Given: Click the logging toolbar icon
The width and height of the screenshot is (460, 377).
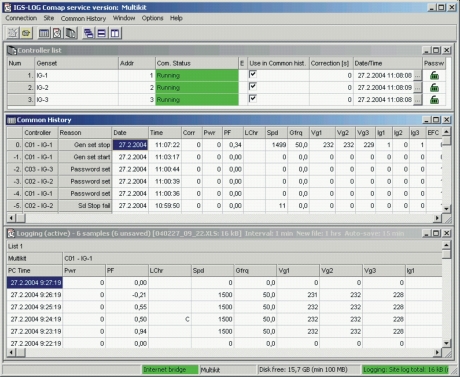Looking at the screenshot, I should point(57,33).
